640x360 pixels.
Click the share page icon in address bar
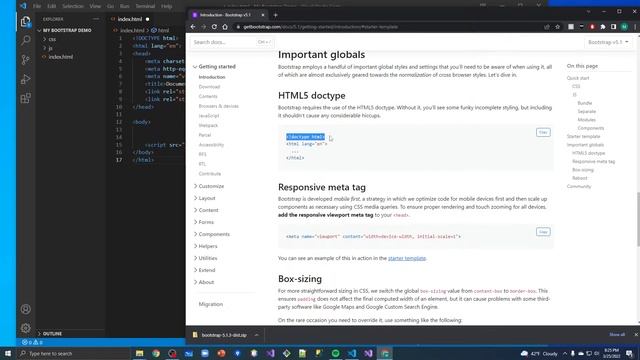547,27
